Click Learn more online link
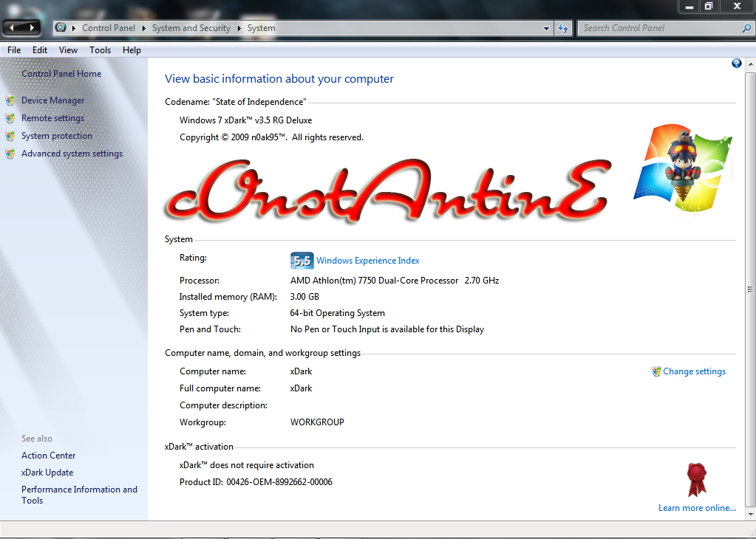This screenshot has height=539, width=756. [x=697, y=508]
